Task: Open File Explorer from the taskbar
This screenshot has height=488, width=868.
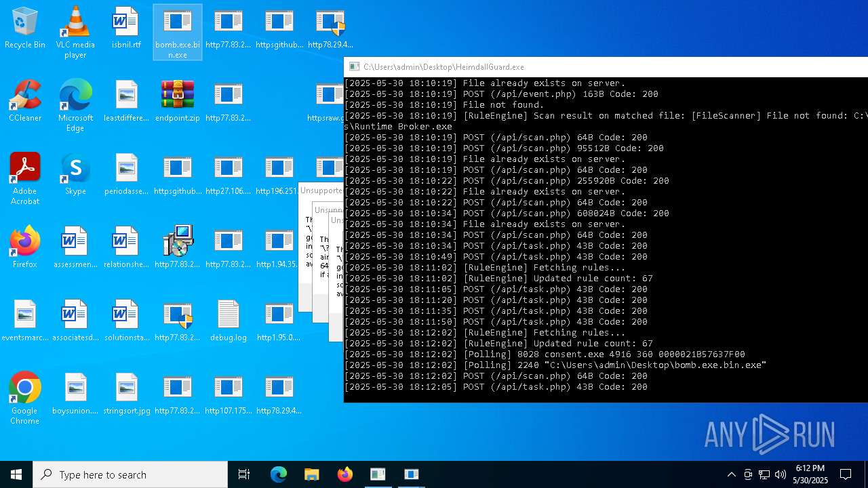Action: (x=312, y=474)
